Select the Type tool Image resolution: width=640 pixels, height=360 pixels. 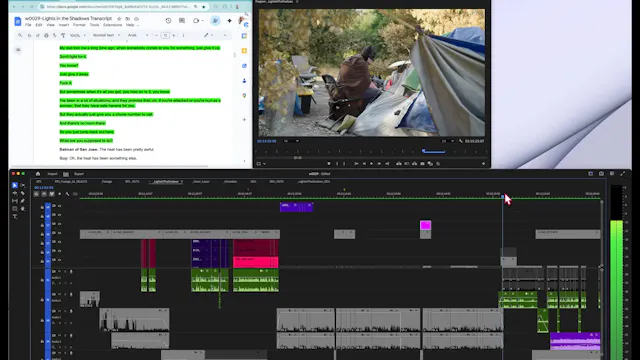click(15, 216)
